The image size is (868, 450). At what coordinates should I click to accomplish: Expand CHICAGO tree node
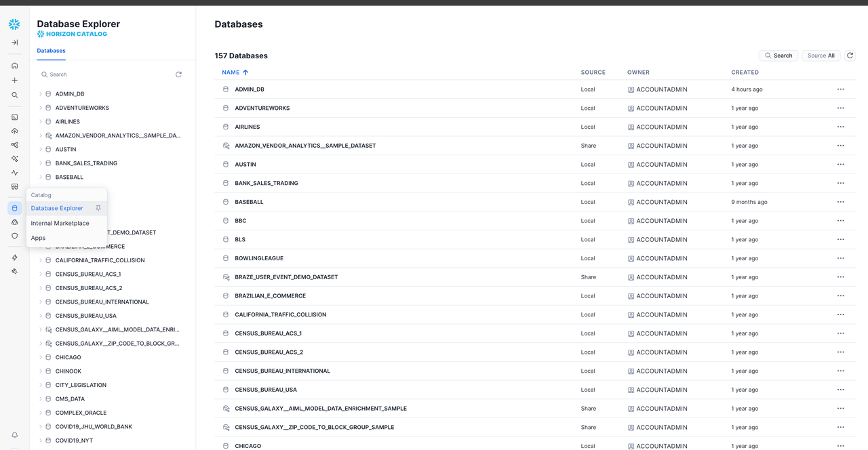[41, 357]
